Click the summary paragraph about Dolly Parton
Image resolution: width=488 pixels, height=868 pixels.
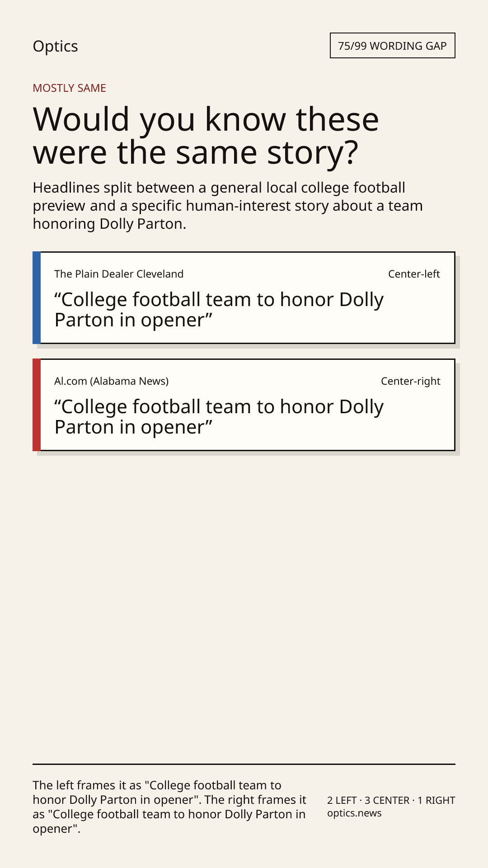[228, 206]
